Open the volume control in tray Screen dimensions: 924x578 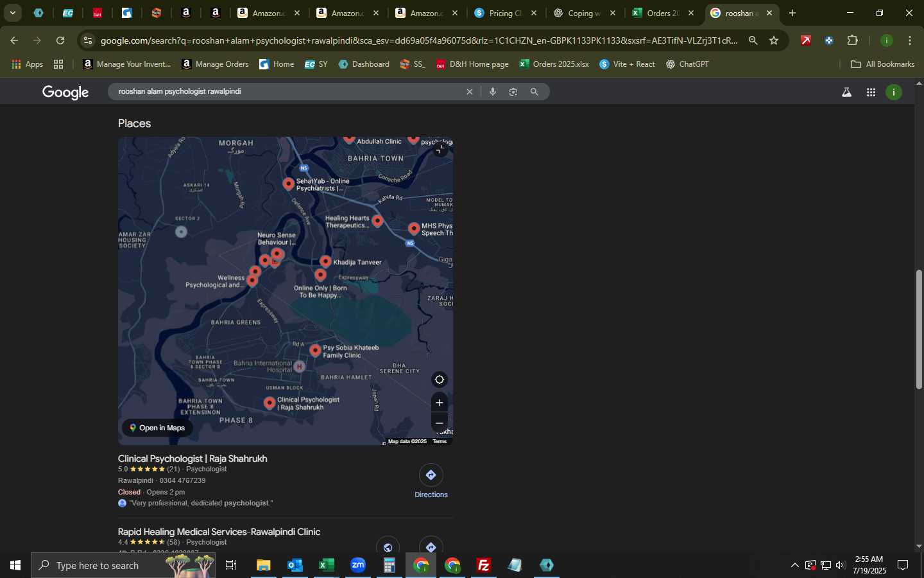pyautogui.click(x=841, y=565)
